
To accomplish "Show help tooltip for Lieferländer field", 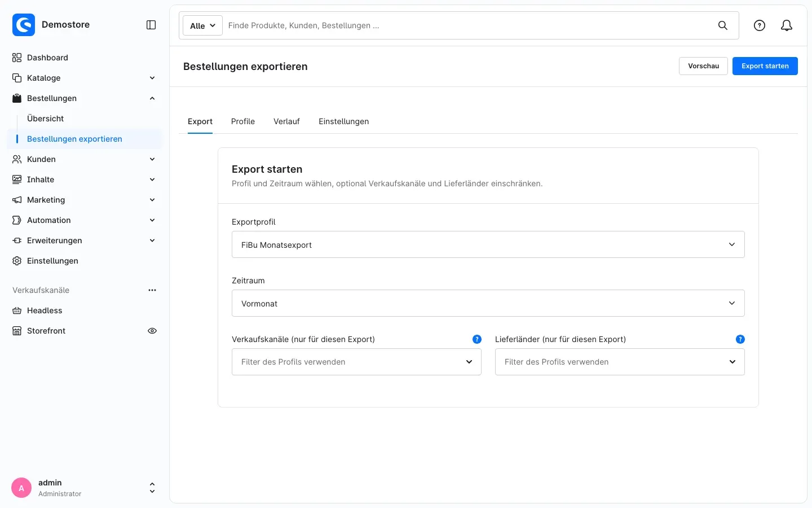I will (x=740, y=339).
